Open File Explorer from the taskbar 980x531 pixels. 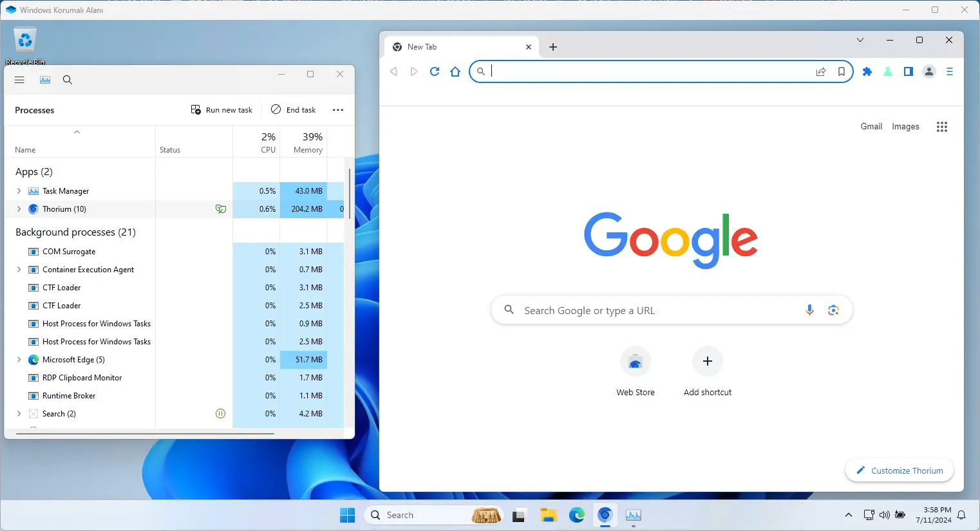pos(548,515)
